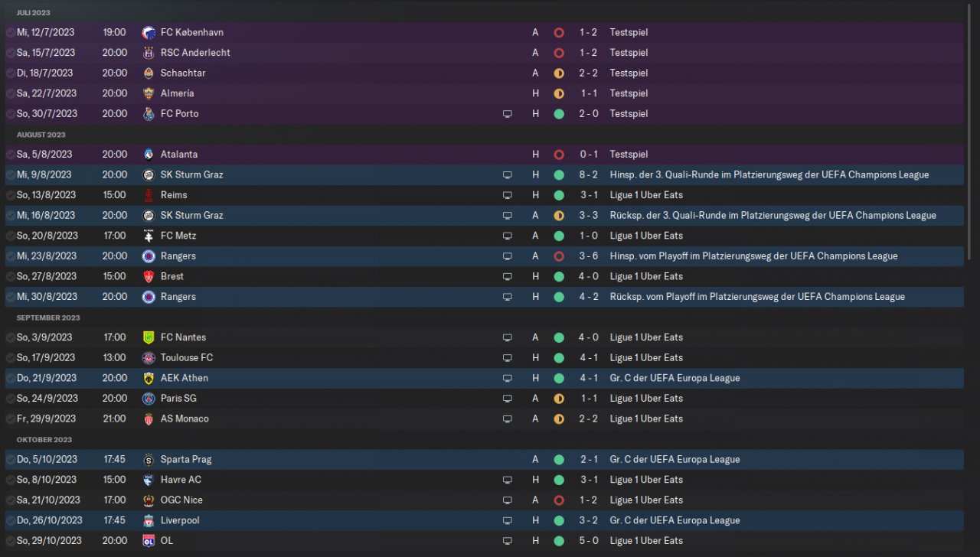980x557 pixels.
Task: Toggle the checkmark on the Toulouse FC row
Action: (10, 358)
